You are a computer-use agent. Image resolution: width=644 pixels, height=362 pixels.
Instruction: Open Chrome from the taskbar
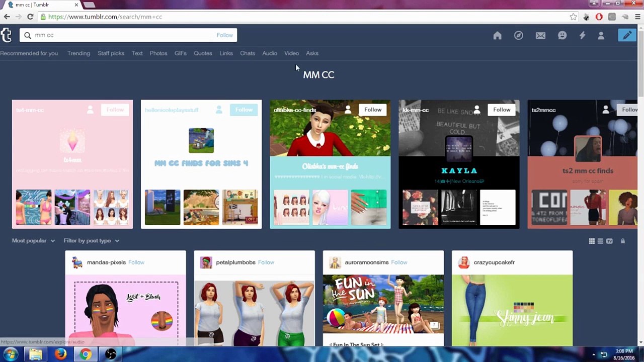[86, 354]
